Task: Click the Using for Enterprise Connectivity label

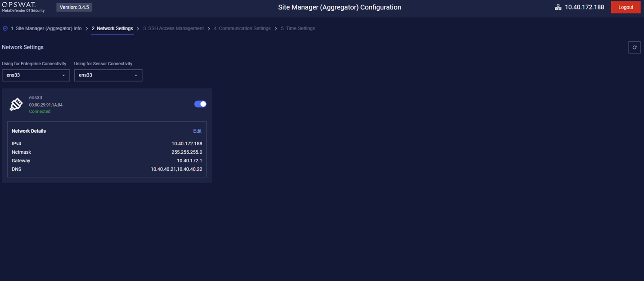Action: pos(34,64)
